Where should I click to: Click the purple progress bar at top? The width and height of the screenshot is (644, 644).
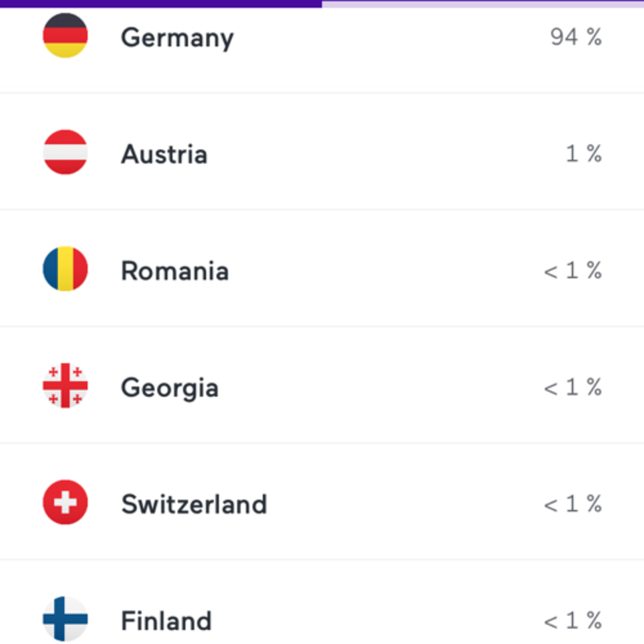point(160,3)
